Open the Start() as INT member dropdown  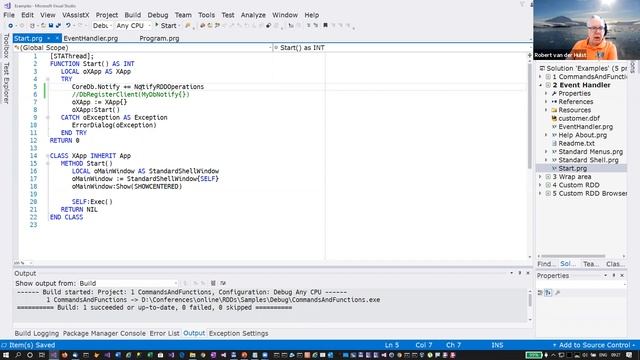click(x=402, y=48)
